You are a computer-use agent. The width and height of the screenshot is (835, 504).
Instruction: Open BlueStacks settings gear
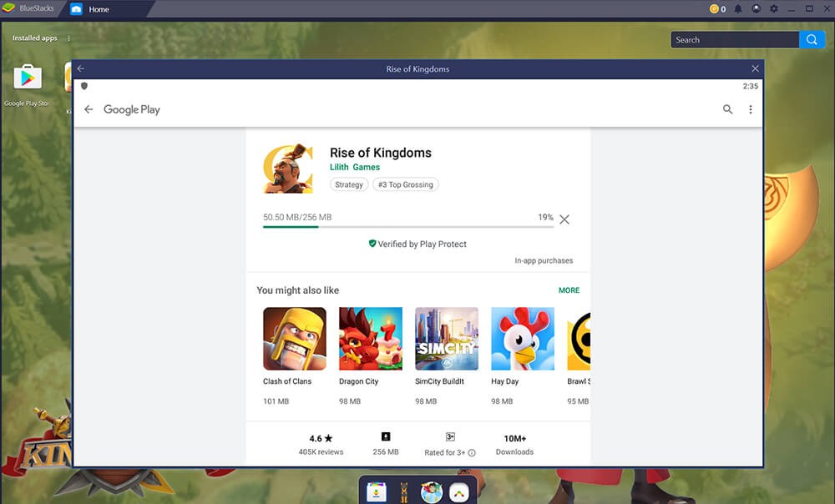pos(774,9)
